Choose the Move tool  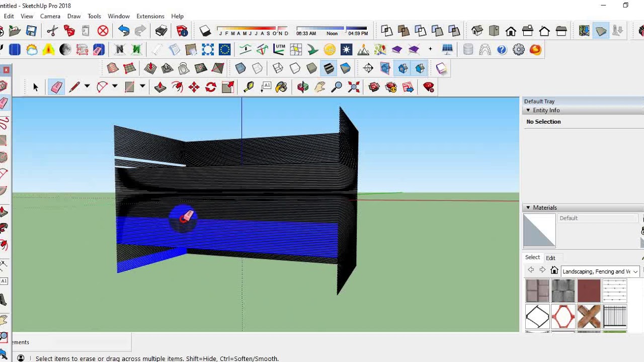click(194, 87)
